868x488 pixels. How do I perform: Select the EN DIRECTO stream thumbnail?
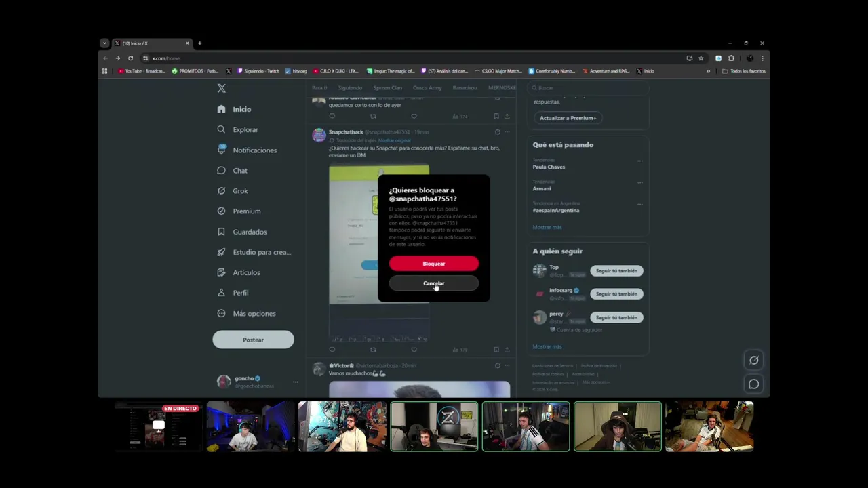coord(159,426)
